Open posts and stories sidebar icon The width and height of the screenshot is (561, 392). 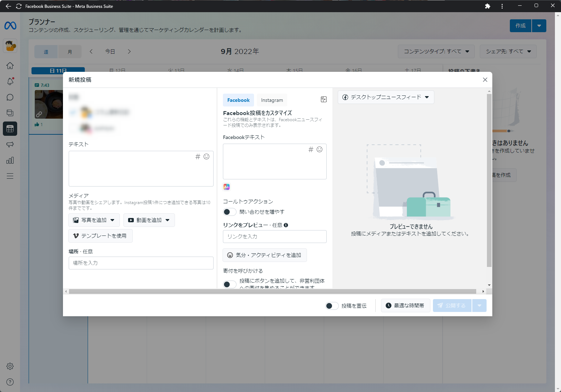coord(10,113)
